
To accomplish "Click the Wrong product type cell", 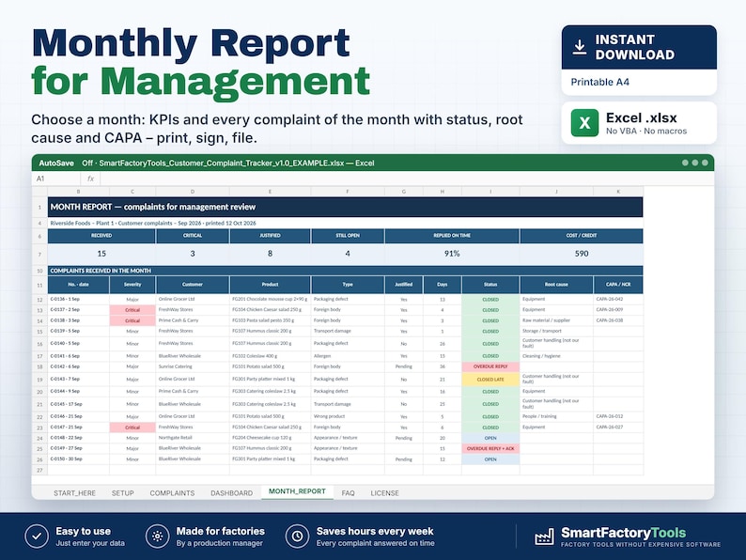I will click(348, 416).
